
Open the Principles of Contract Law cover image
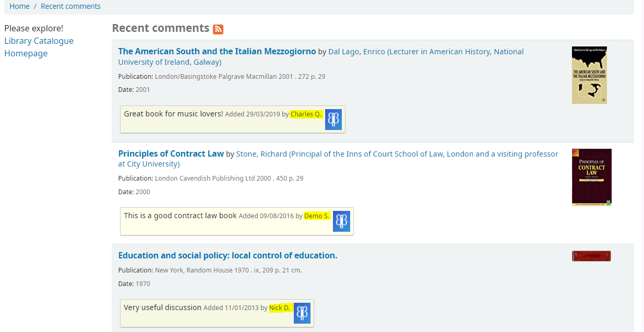click(592, 177)
